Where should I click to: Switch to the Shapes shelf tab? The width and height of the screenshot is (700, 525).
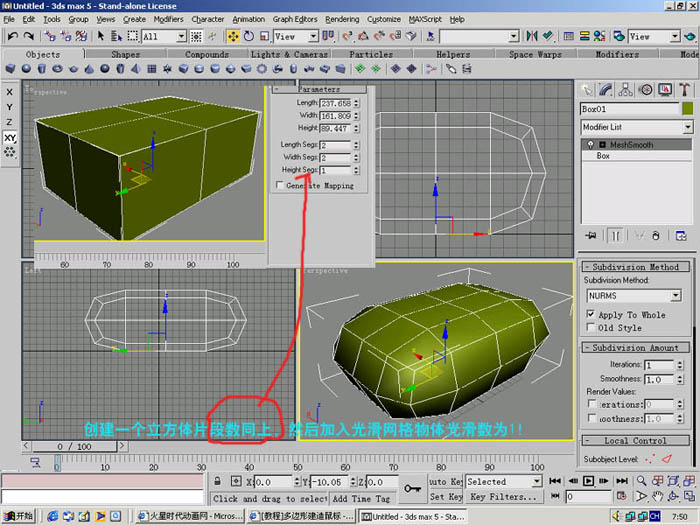click(125, 54)
